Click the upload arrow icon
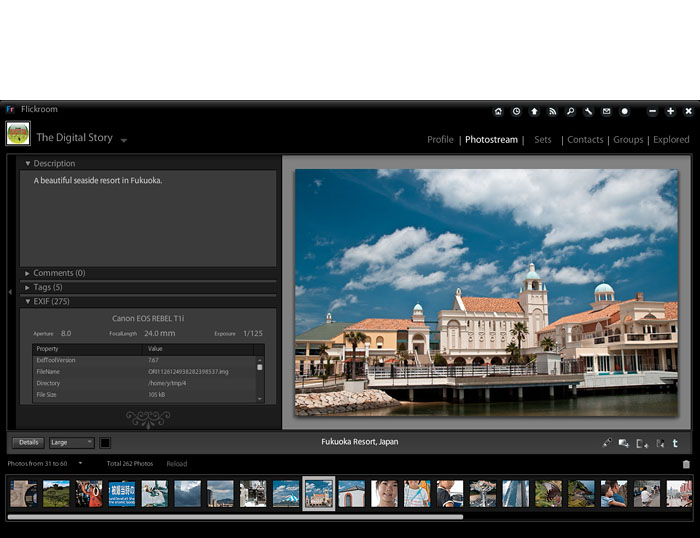 click(x=534, y=111)
